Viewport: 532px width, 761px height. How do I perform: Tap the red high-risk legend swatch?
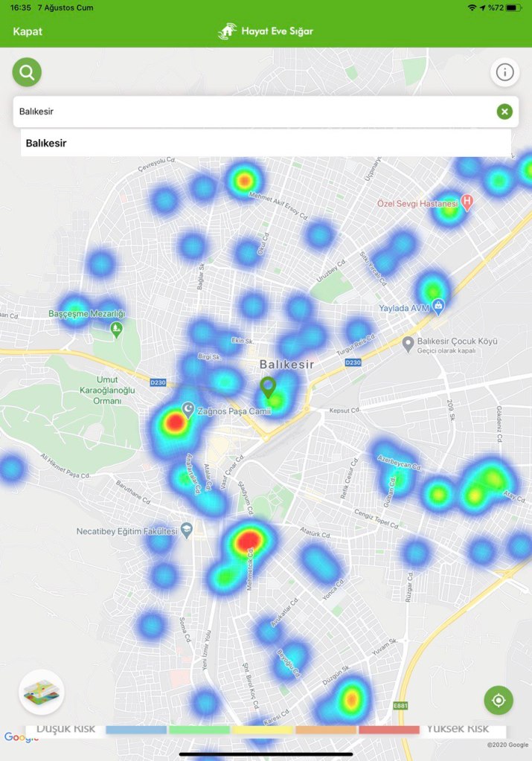click(389, 730)
